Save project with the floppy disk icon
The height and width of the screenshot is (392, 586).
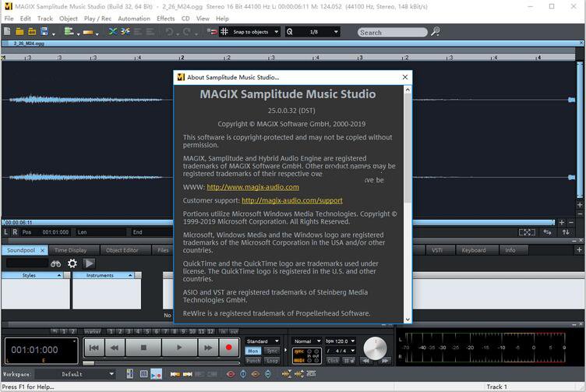(x=44, y=32)
